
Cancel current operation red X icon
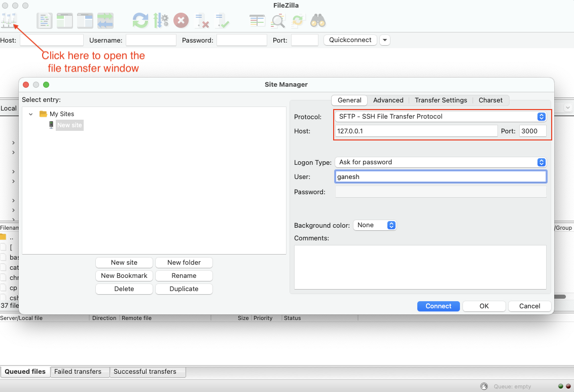[181, 20]
